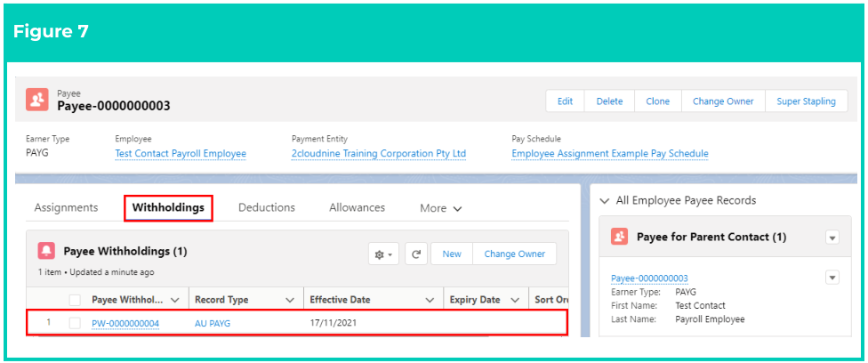Click the Edit button
868x363 pixels.
566,101
